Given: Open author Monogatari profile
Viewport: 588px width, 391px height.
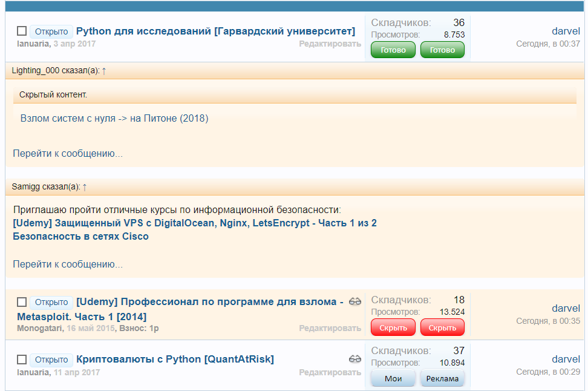Looking at the screenshot, I should (x=39, y=328).
